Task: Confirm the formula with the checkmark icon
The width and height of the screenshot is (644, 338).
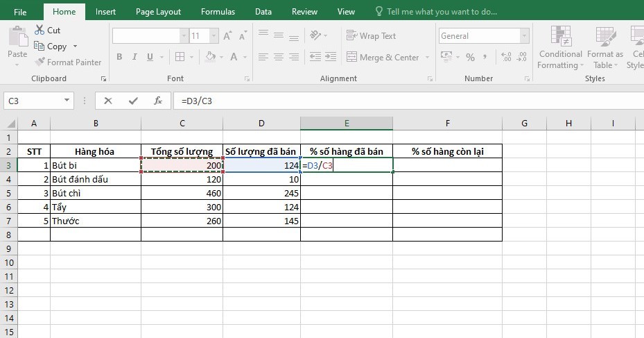Action: click(x=132, y=101)
